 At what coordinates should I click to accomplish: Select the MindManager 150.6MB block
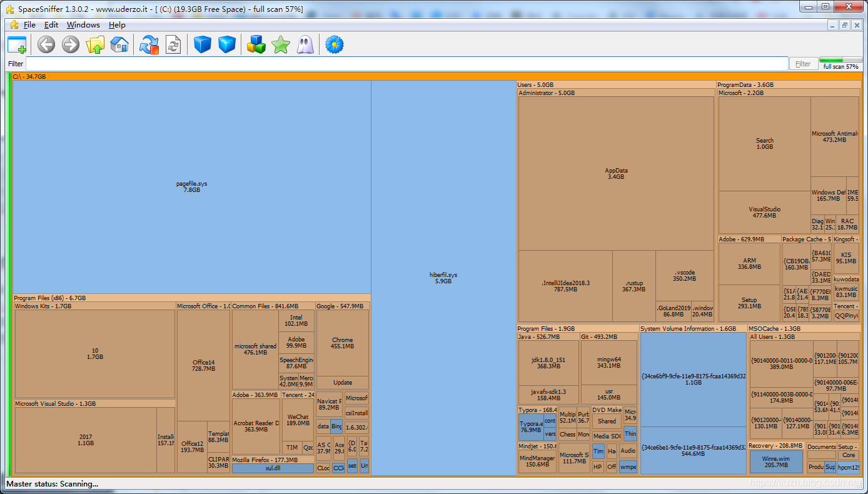(537, 461)
